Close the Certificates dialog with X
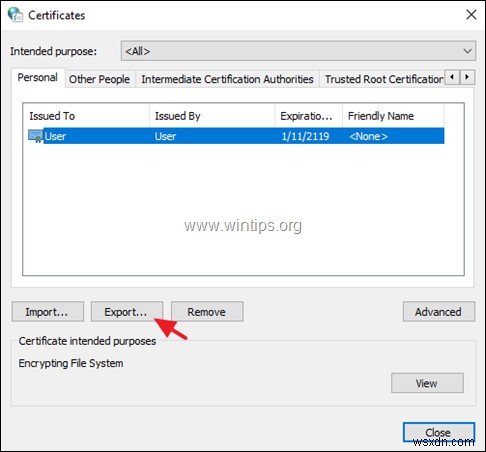 click(x=471, y=15)
